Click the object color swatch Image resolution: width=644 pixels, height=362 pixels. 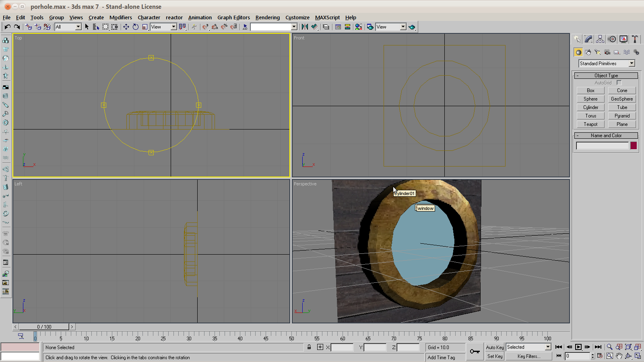(x=634, y=146)
